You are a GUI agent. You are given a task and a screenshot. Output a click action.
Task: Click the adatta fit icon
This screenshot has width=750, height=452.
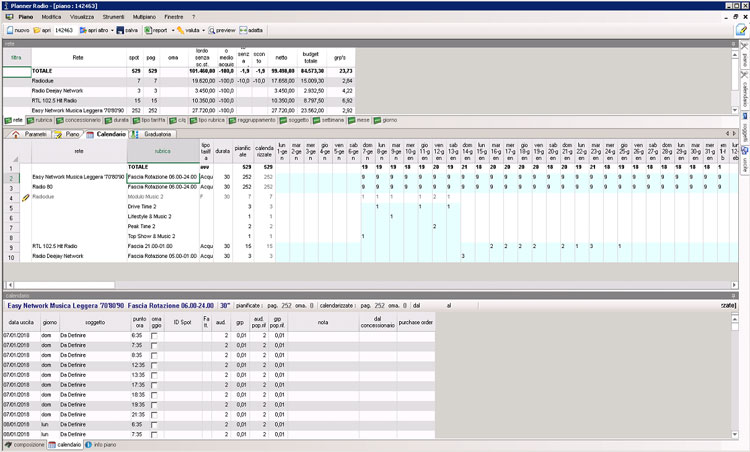[245, 31]
